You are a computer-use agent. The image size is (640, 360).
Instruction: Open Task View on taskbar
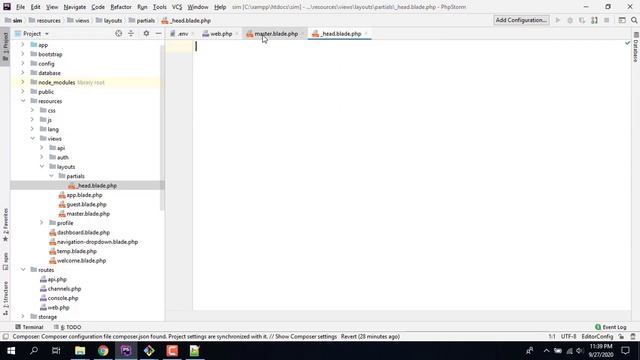[x=56, y=351]
